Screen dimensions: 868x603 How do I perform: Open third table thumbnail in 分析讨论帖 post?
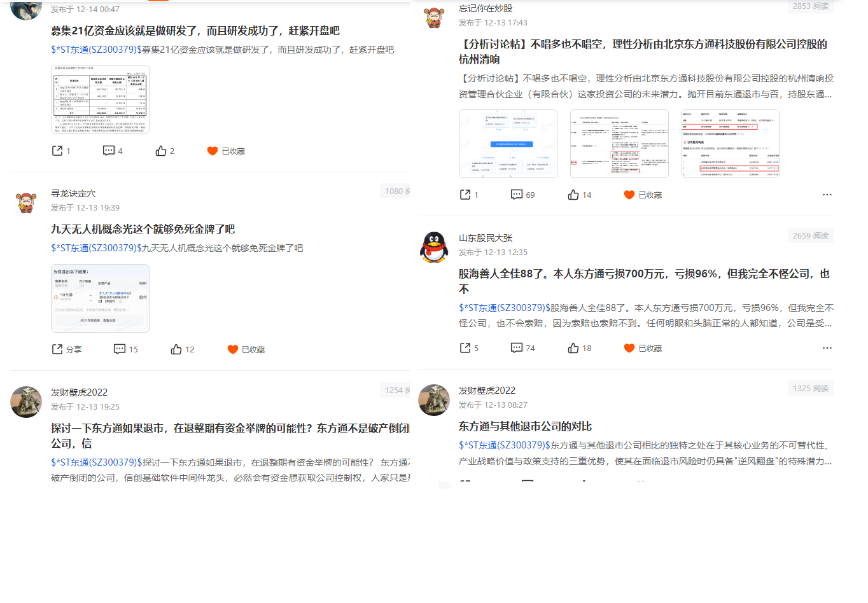(731, 144)
